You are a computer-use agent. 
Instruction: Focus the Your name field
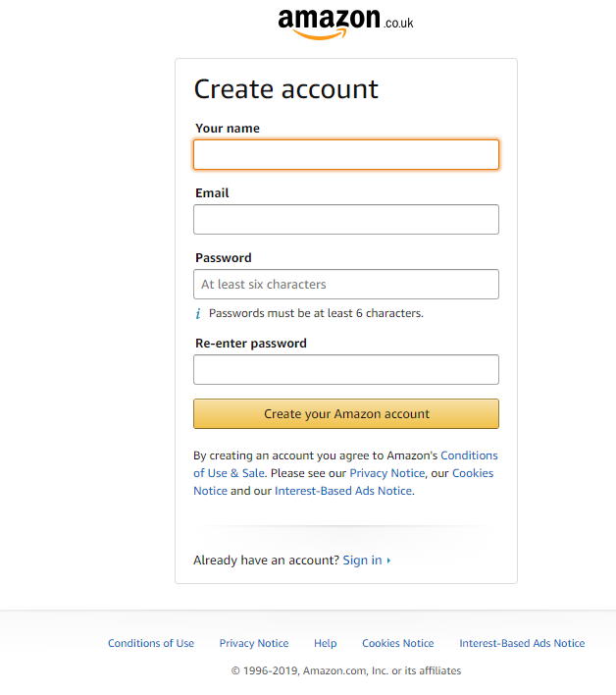coord(346,155)
